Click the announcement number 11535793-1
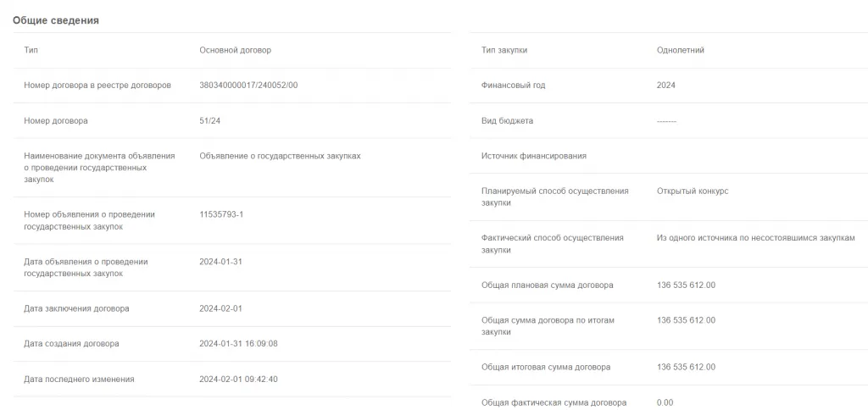 coord(221,214)
